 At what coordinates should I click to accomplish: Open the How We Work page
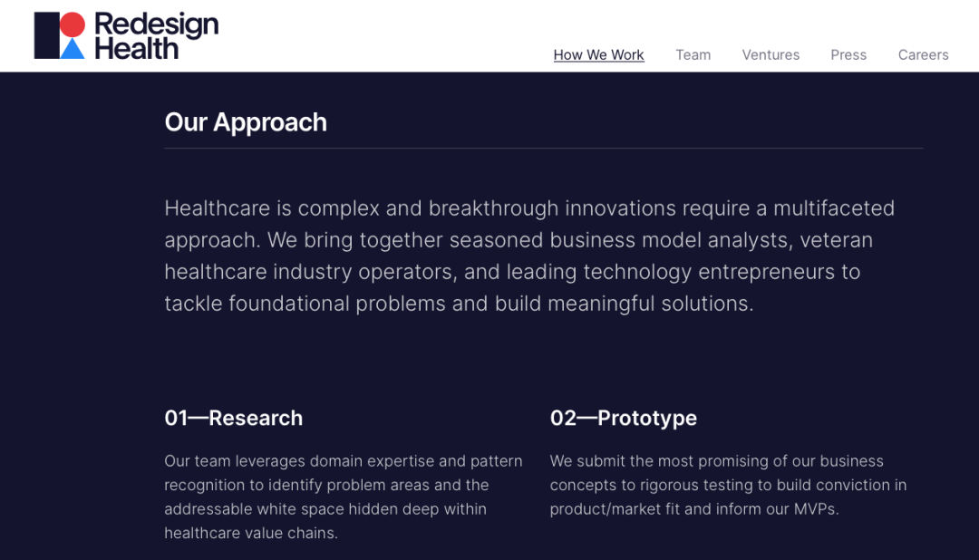(598, 54)
